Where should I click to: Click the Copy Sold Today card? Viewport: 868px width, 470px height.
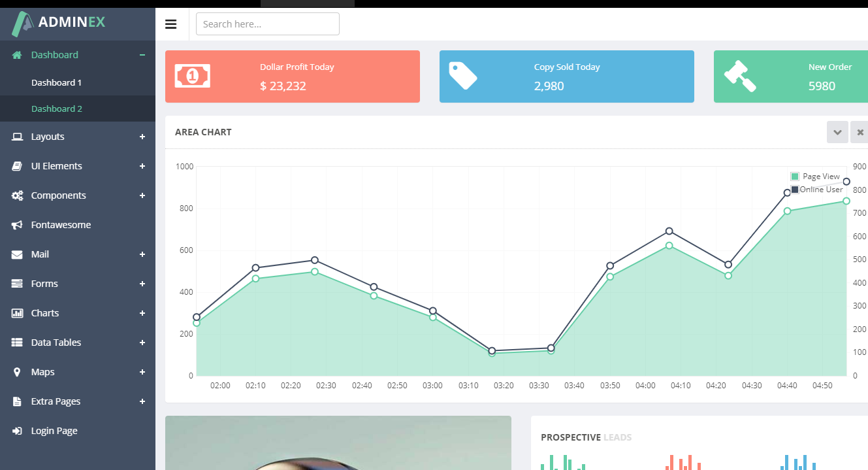567,76
